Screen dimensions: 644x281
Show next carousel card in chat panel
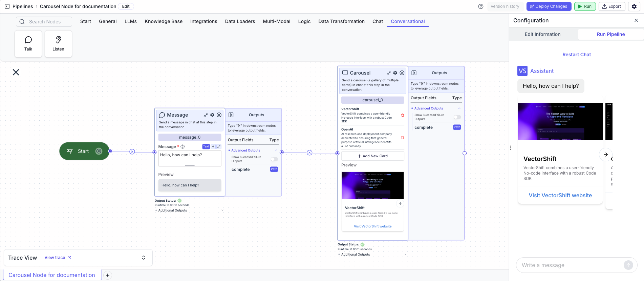pos(606,155)
